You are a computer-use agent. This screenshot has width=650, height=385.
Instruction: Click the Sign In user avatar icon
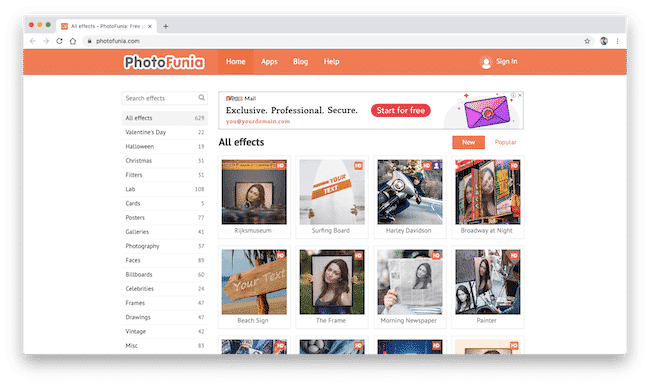coord(486,62)
